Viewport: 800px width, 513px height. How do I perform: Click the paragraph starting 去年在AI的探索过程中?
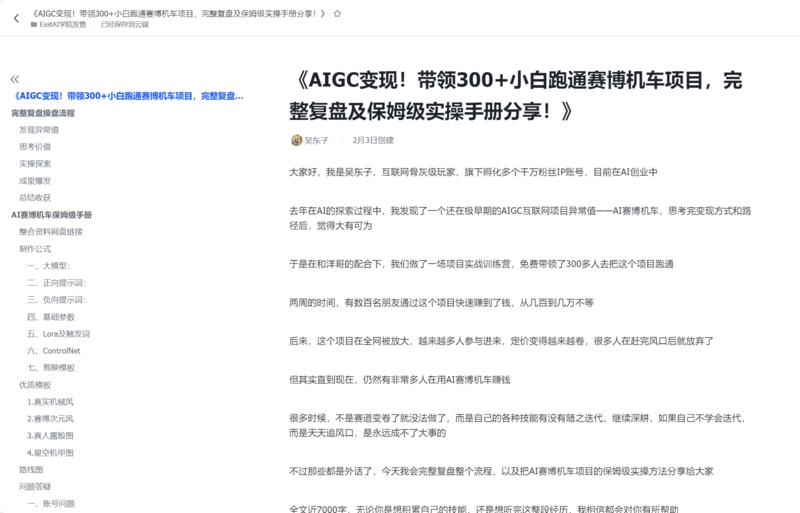[520, 218]
